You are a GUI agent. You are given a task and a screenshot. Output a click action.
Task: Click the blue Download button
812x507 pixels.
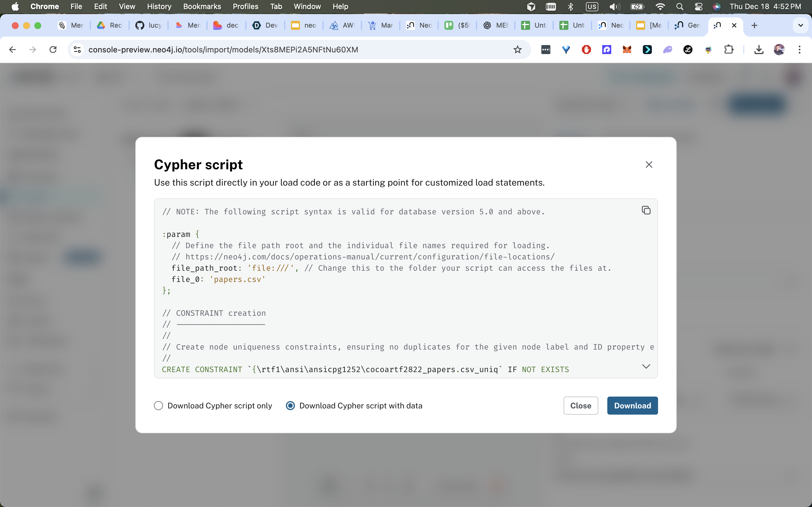632,406
